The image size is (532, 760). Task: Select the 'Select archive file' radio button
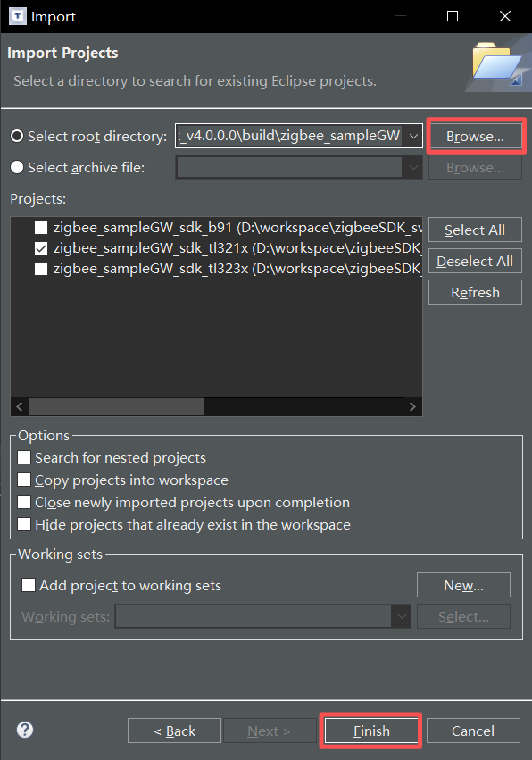[x=17, y=167]
